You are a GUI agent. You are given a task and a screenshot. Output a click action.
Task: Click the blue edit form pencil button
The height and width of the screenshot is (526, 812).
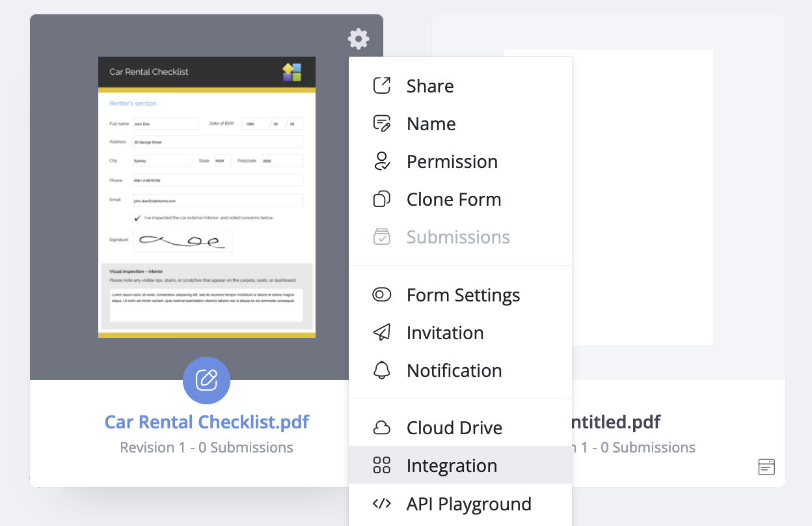[206, 380]
